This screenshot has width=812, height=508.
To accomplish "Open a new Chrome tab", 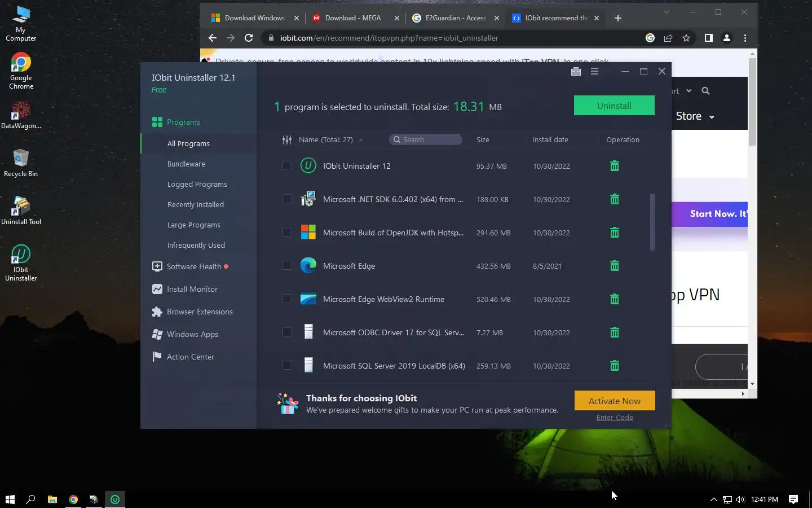I will coord(618,18).
